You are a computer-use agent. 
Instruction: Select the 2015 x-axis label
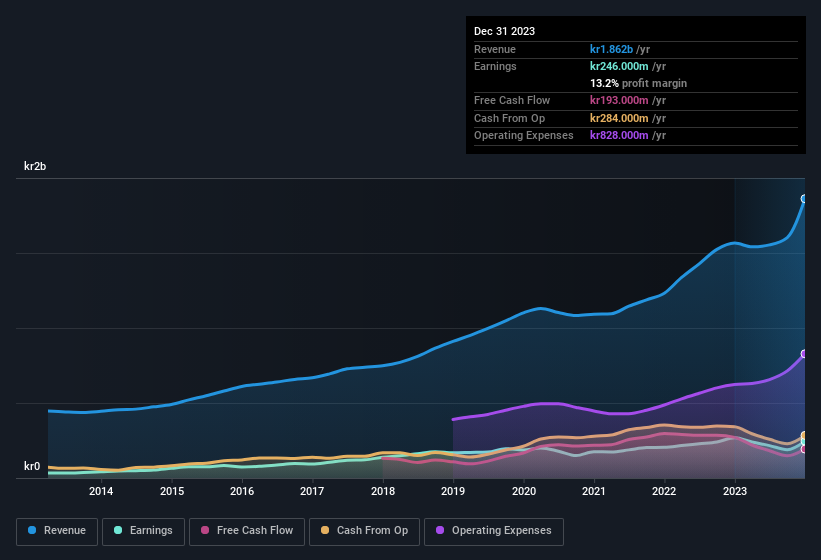point(172,491)
